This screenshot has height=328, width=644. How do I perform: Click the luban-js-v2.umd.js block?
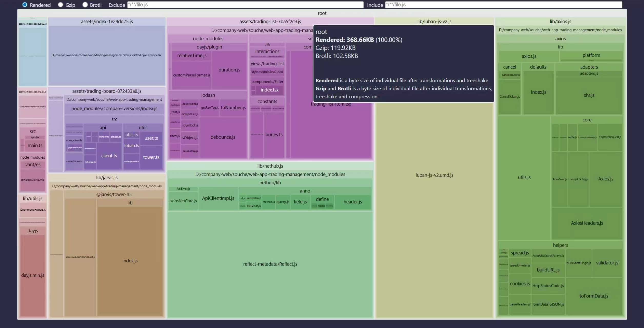tap(434, 175)
